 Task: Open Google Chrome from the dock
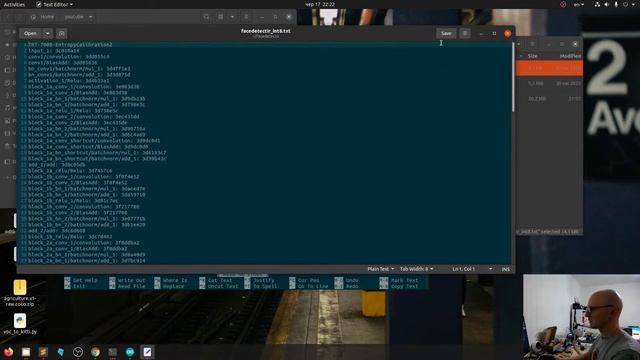(x=95, y=352)
